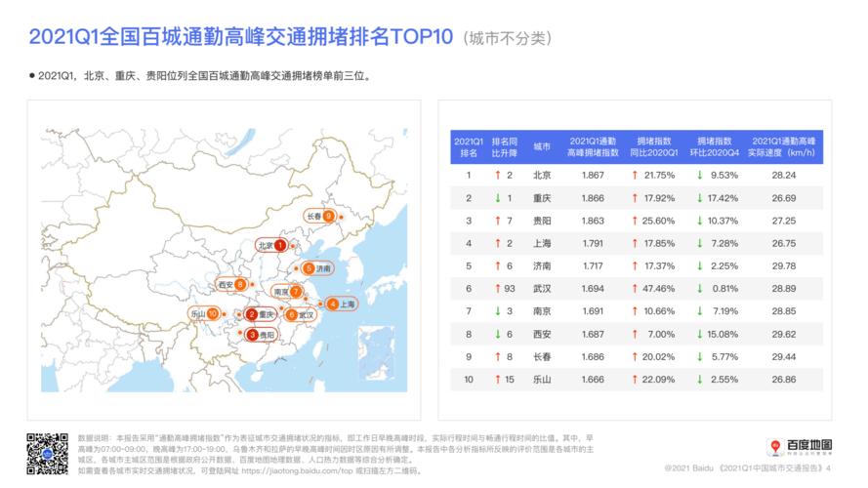Click the 乐山 rank 10 map marker
868x488 pixels.
point(204,313)
